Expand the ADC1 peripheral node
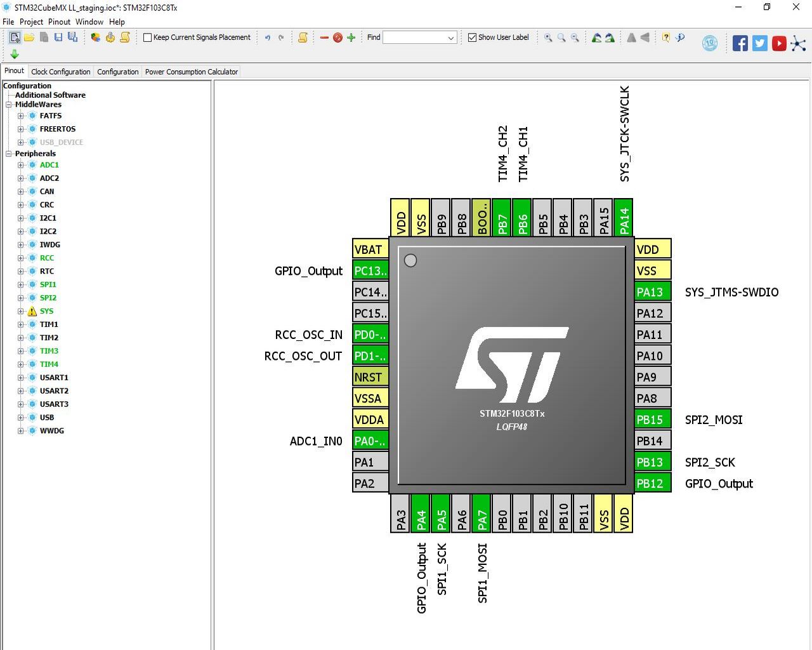The height and width of the screenshot is (650, 812). [20, 165]
